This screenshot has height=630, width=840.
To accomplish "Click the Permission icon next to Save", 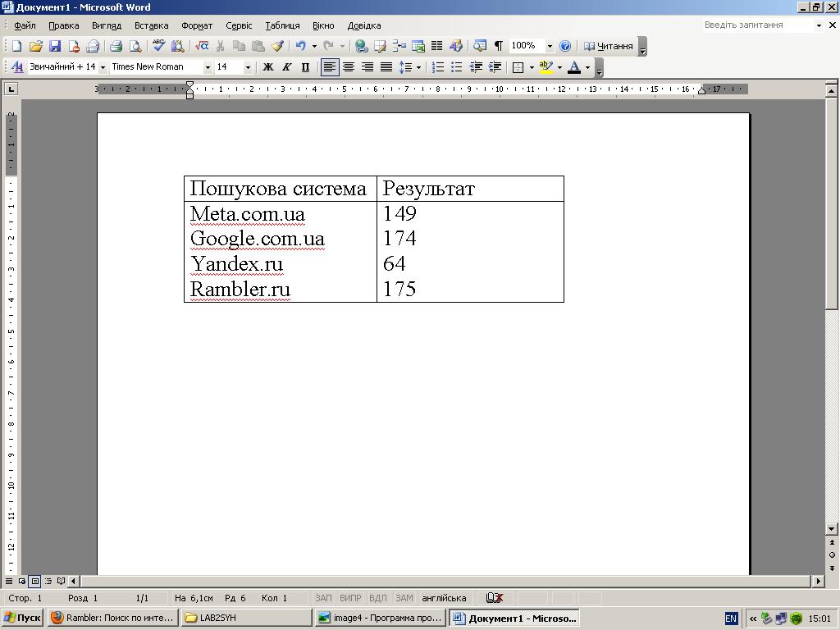I will tap(74, 46).
